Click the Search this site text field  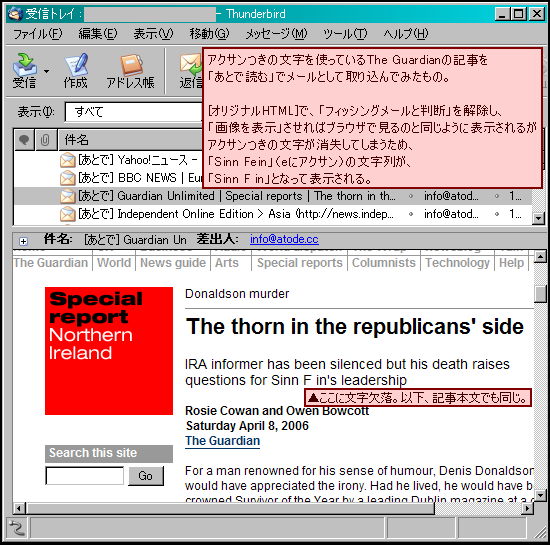tap(85, 476)
